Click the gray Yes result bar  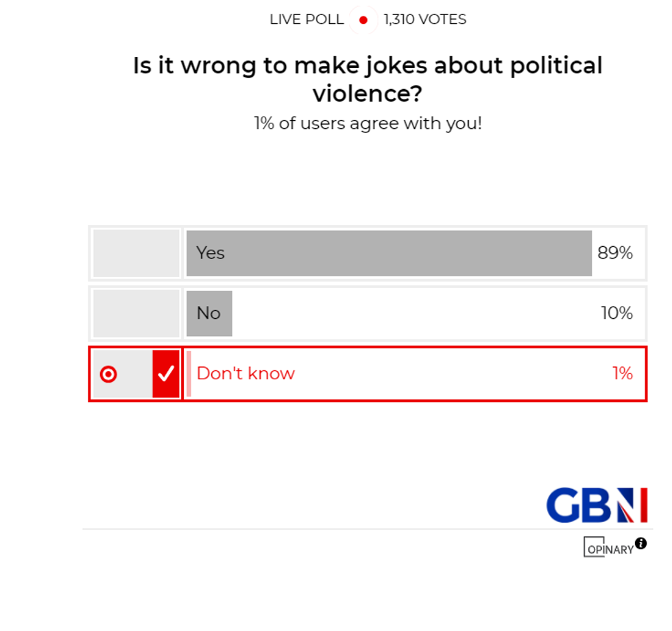tap(387, 253)
